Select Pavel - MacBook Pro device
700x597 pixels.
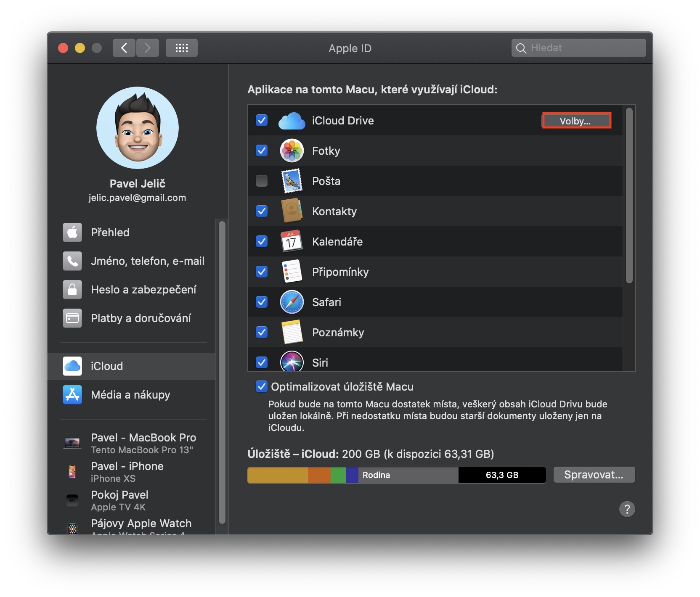click(132, 443)
